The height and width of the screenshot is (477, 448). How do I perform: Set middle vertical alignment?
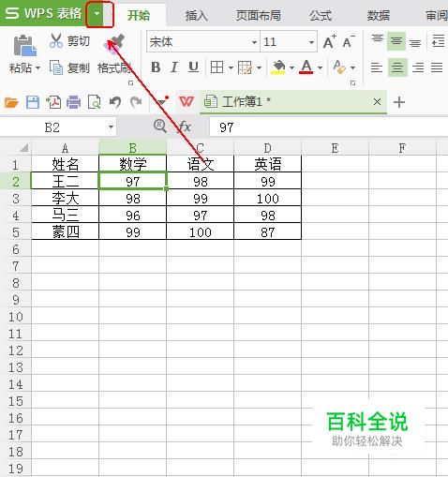[396, 41]
